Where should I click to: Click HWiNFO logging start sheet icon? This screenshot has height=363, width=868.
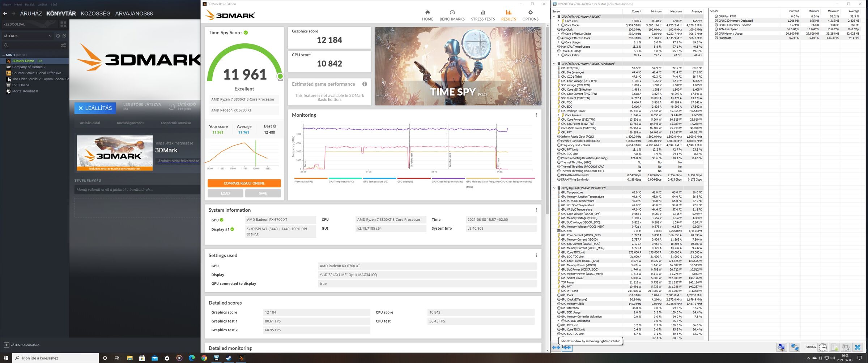pos(834,347)
